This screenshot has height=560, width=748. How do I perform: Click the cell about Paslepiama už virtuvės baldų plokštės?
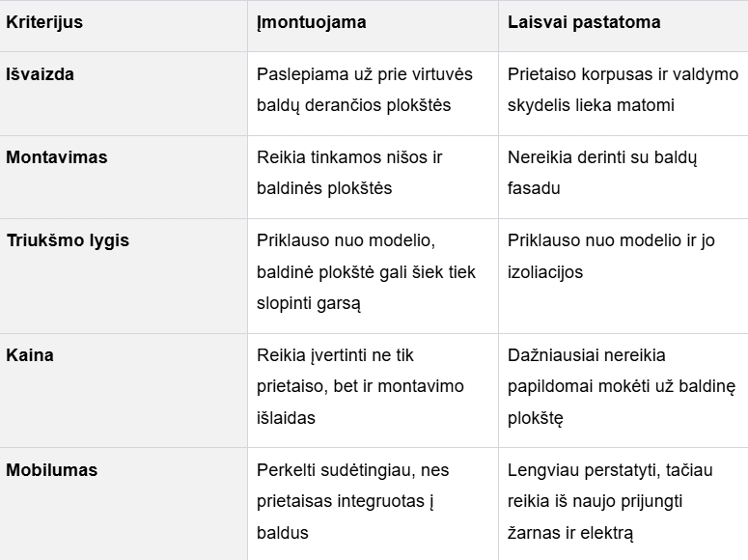374,94
